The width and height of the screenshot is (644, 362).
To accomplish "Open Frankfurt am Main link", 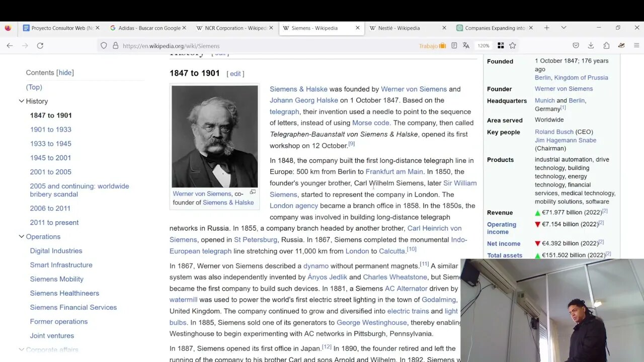I will pos(394,171).
